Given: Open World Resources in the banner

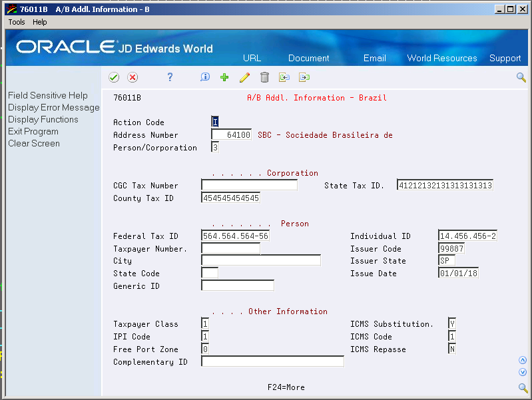Looking at the screenshot, I should [x=442, y=58].
